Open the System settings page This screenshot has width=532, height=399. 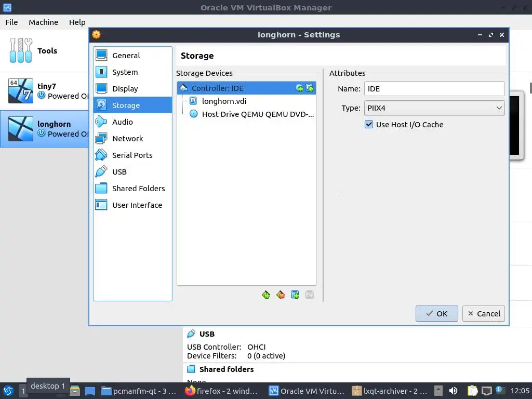point(132,72)
